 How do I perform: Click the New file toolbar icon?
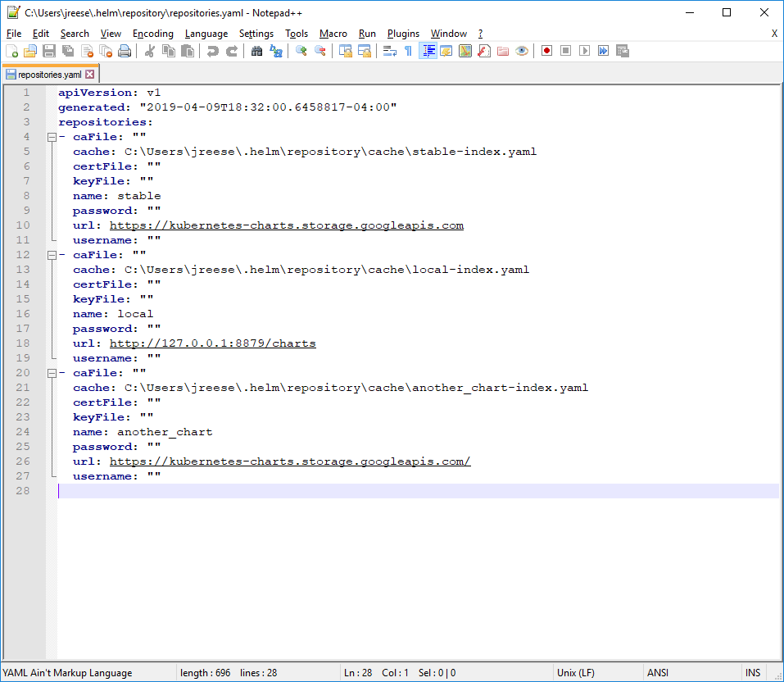(x=12, y=51)
